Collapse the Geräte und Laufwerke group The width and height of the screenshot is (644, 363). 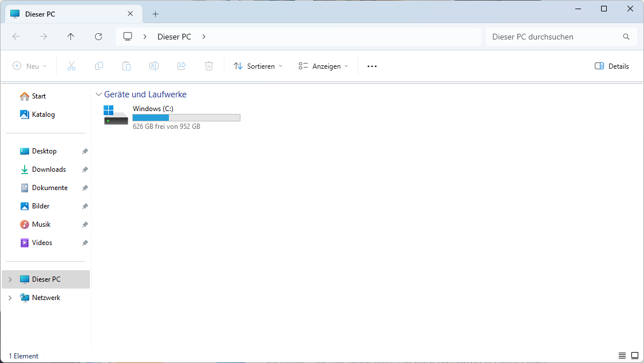tap(98, 94)
